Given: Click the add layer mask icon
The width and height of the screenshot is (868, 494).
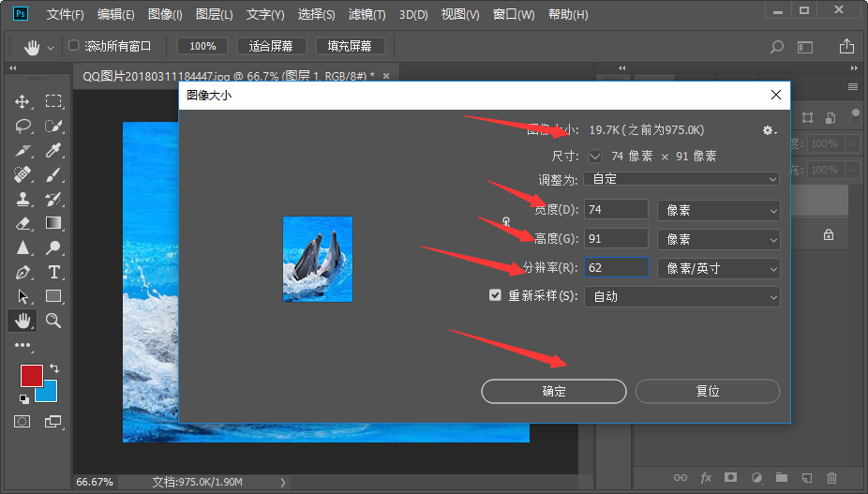Looking at the screenshot, I should coord(731,477).
